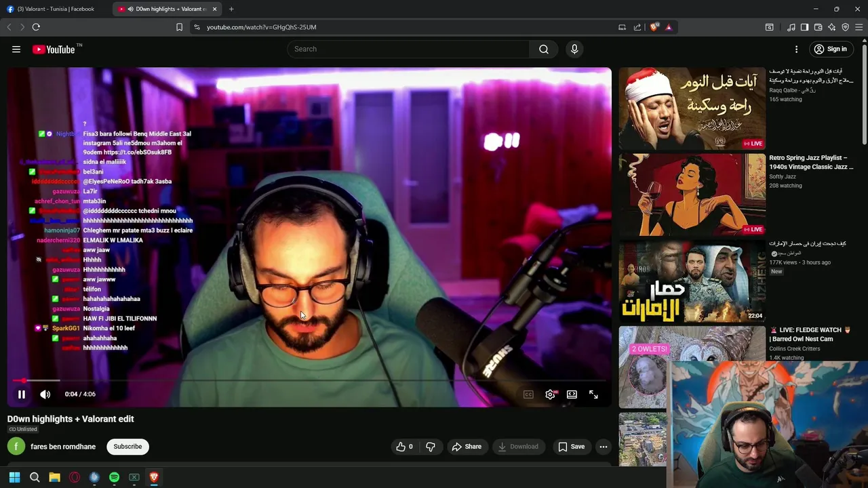
Task: Switch to Valorant Tunisia Facebook tab
Action: click(x=54, y=9)
